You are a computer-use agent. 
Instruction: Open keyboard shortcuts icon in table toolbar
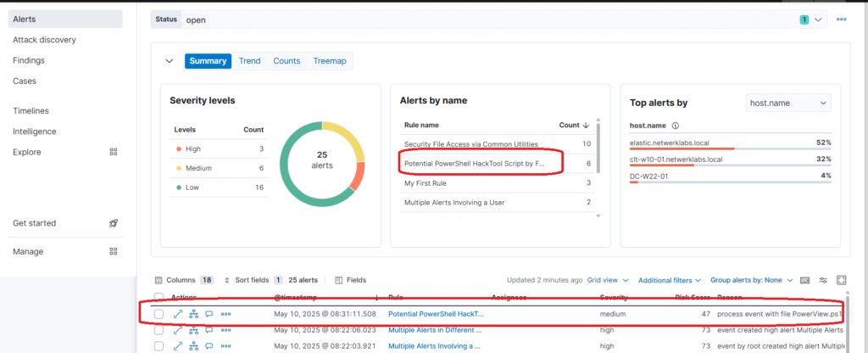coord(805,280)
